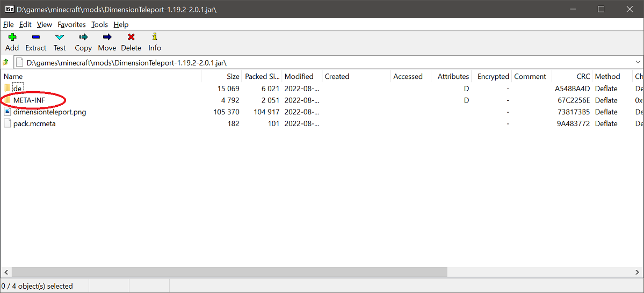Click size value 105 370
644x293 pixels.
tap(227, 112)
